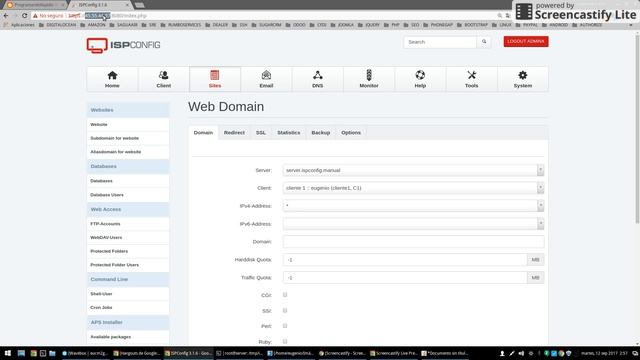Screen dimensions: 640x360
Task: Open Cron Jobs in sidebar
Action: click(128, 308)
